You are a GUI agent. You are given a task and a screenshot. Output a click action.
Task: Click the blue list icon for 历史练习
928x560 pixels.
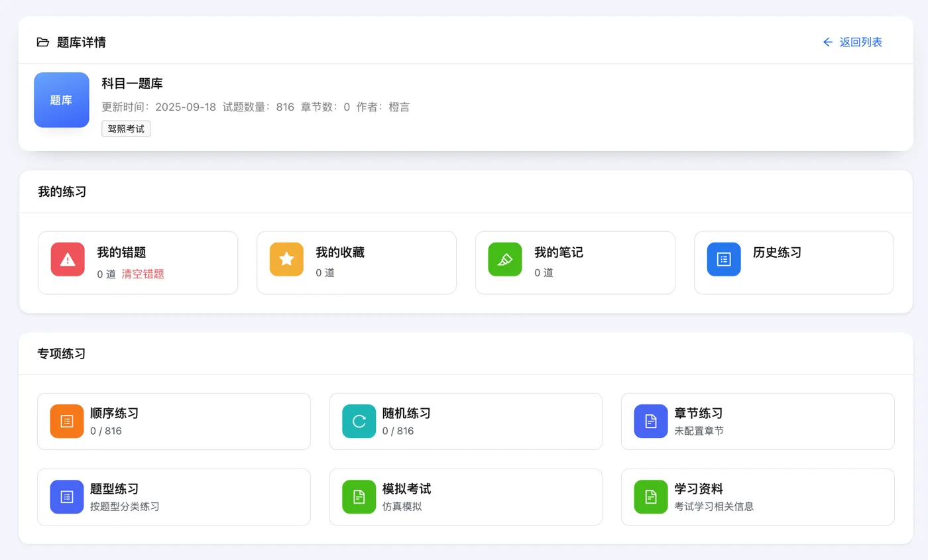[724, 259]
